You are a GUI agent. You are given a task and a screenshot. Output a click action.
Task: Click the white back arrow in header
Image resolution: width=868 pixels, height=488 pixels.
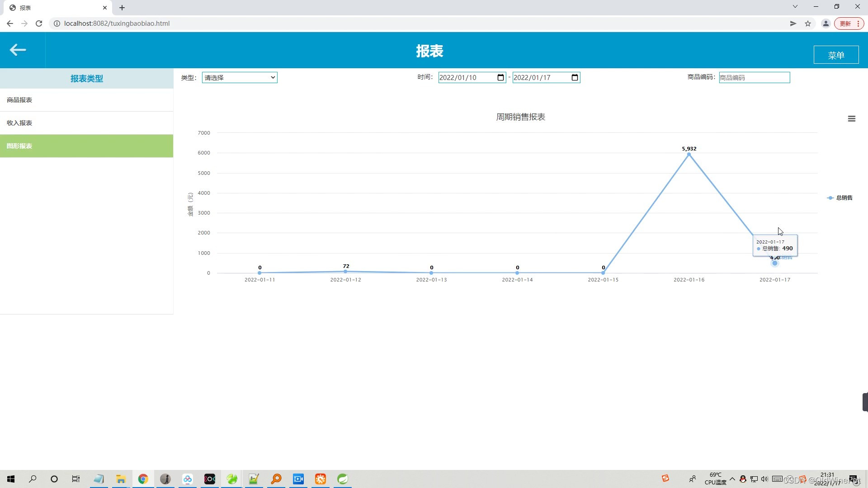[18, 50]
